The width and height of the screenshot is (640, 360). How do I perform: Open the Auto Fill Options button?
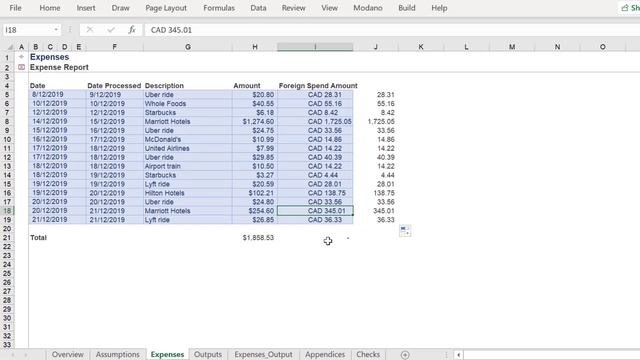(x=405, y=231)
